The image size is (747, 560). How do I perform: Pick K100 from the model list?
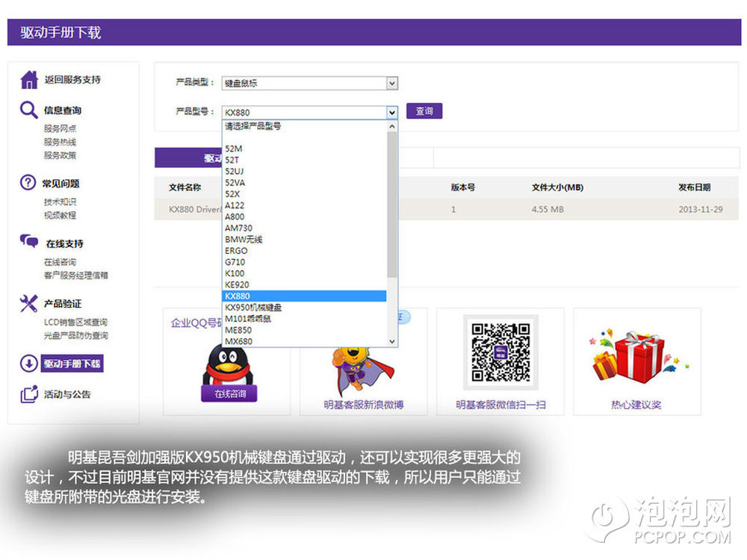(305, 273)
